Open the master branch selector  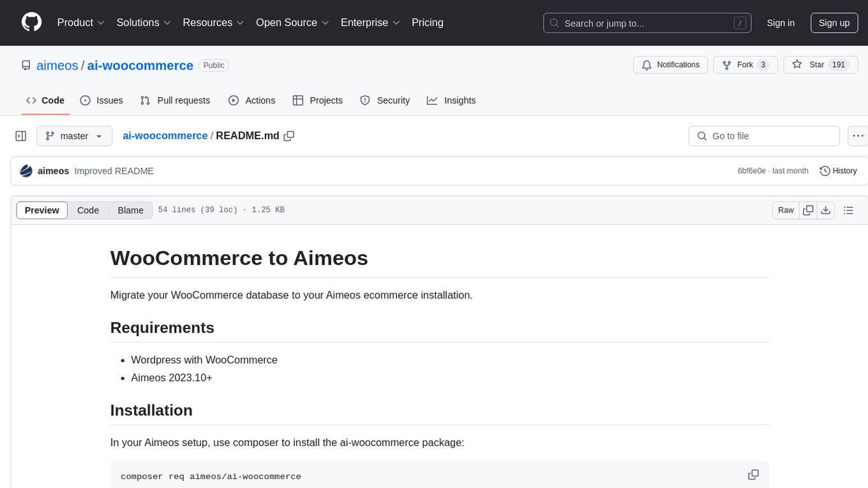[x=74, y=136]
